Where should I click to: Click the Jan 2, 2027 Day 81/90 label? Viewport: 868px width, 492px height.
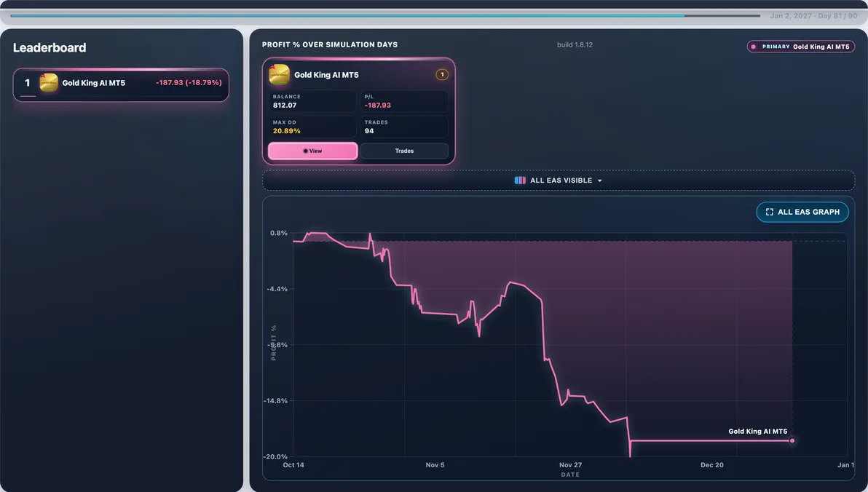click(x=813, y=15)
